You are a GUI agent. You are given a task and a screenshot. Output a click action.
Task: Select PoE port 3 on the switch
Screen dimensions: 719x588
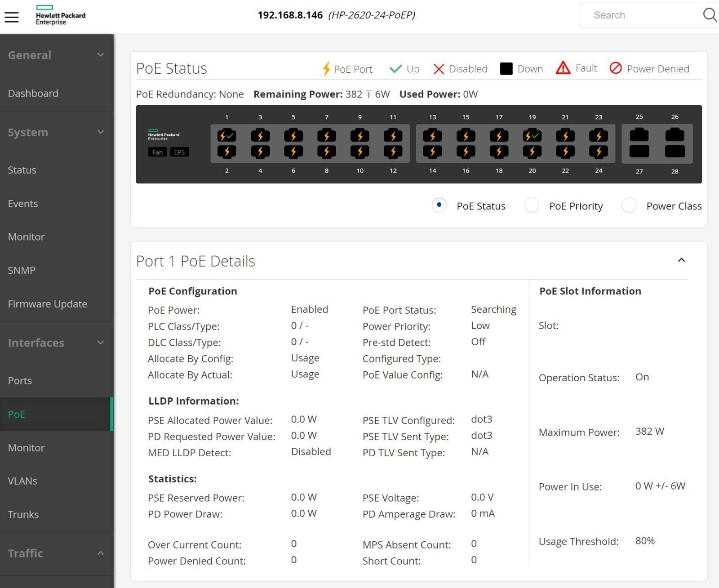[260, 135]
